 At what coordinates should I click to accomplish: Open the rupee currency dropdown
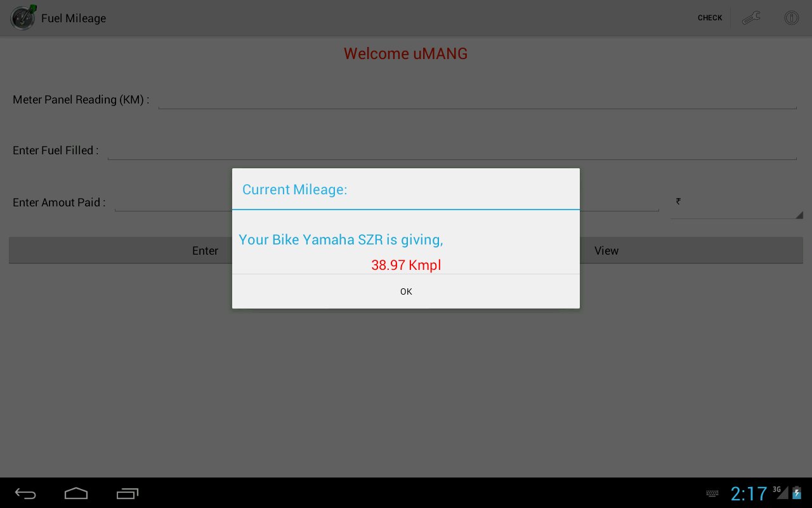[x=737, y=203]
